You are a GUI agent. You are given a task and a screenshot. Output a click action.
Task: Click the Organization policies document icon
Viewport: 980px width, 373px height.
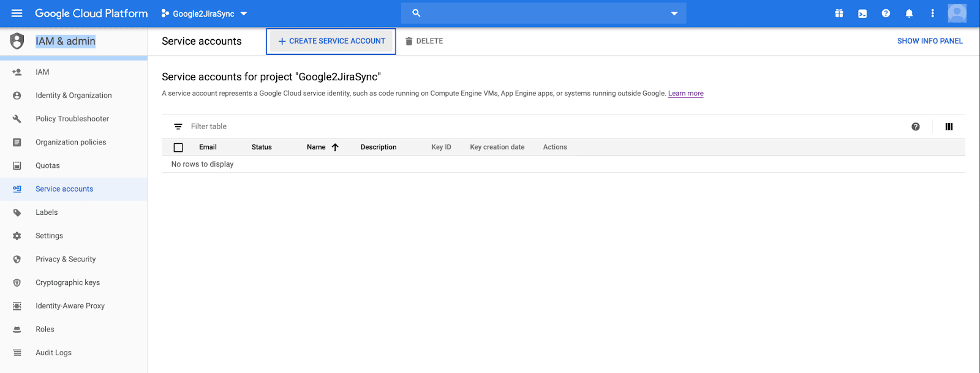tap(17, 142)
